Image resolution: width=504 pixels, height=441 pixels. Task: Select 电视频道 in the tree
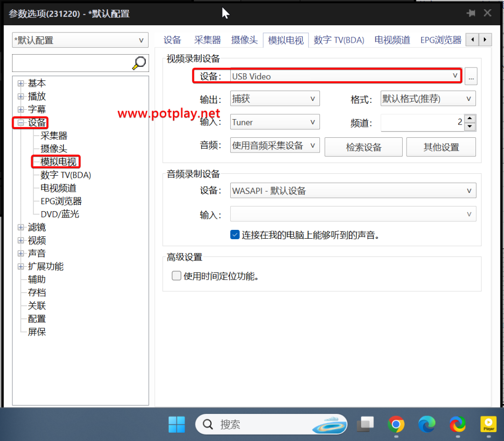click(x=58, y=188)
